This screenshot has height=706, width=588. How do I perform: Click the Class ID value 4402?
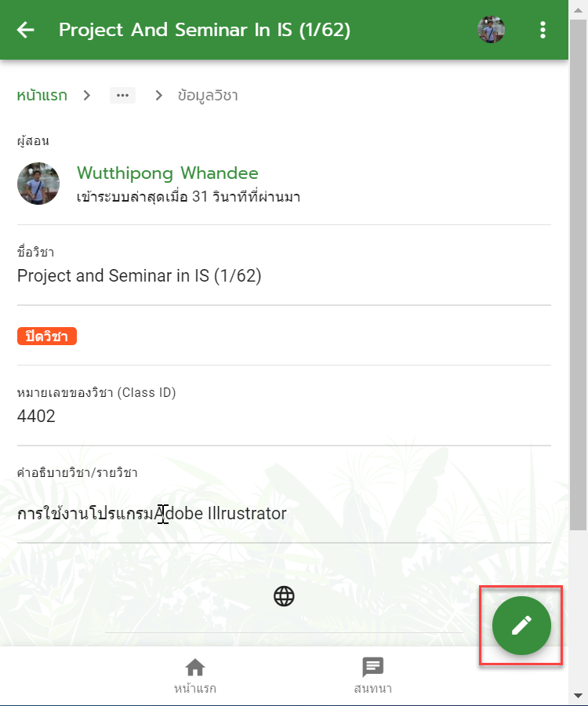(x=36, y=416)
